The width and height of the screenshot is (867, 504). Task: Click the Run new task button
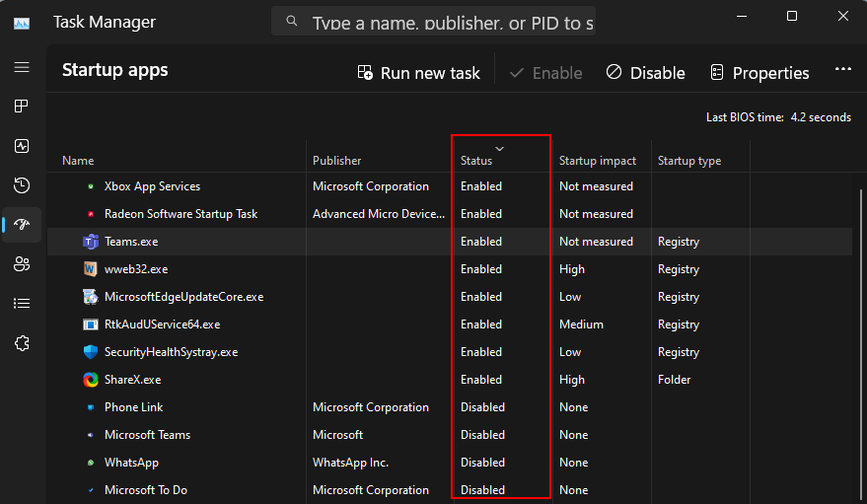coord(418,73)
